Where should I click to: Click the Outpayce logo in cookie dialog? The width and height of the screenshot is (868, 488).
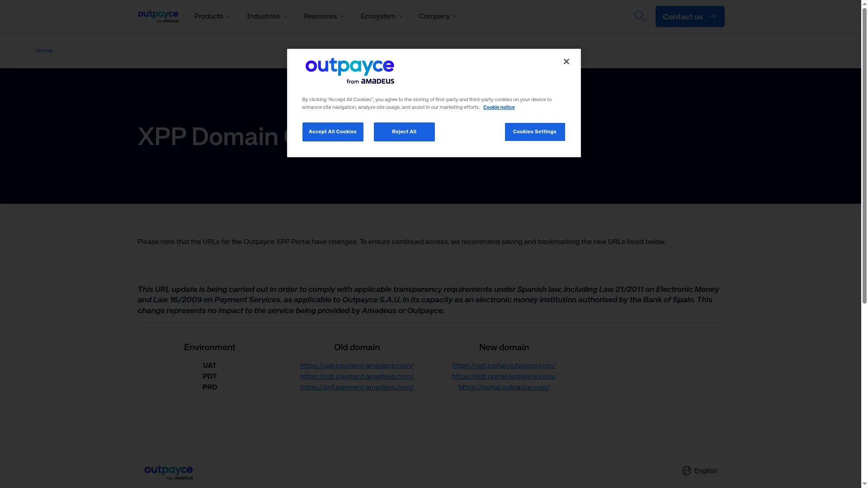(350, 70)
